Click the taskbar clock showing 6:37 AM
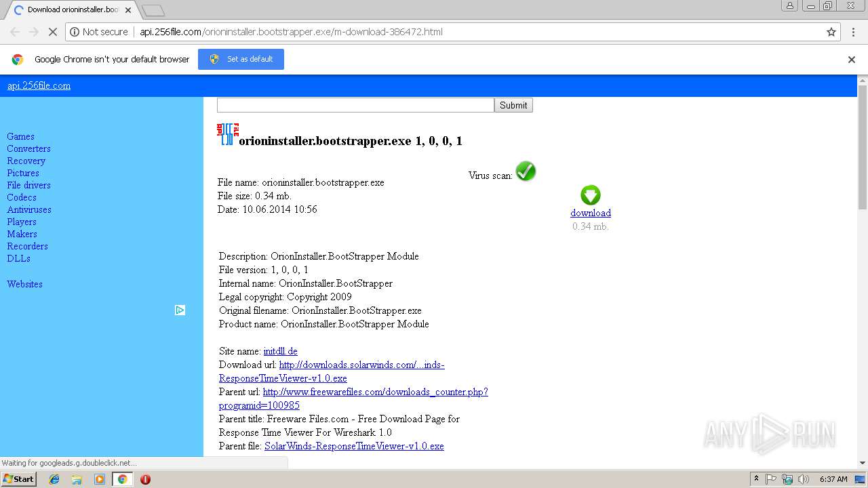 click(x=833, y=479)
